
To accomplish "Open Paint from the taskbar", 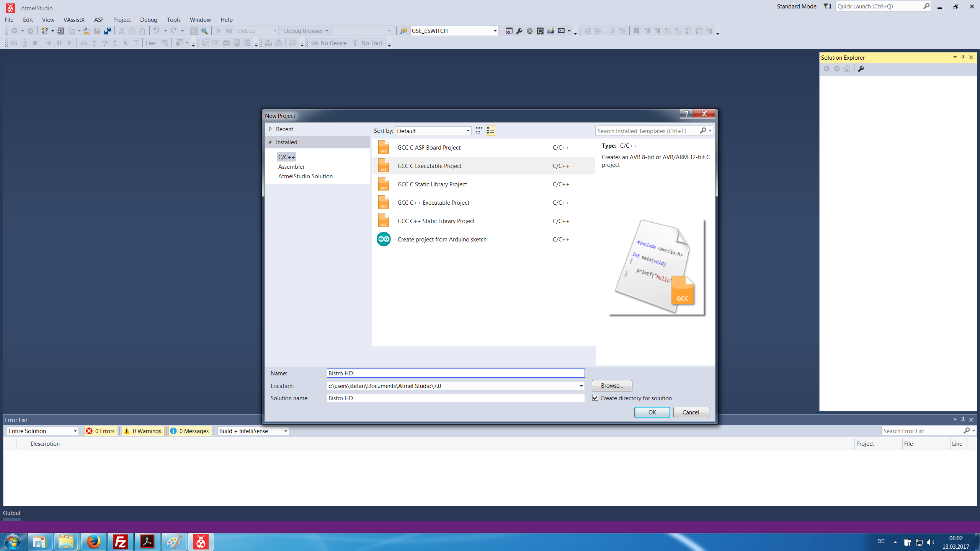I will pyautogui.click(x=174, y=542).
